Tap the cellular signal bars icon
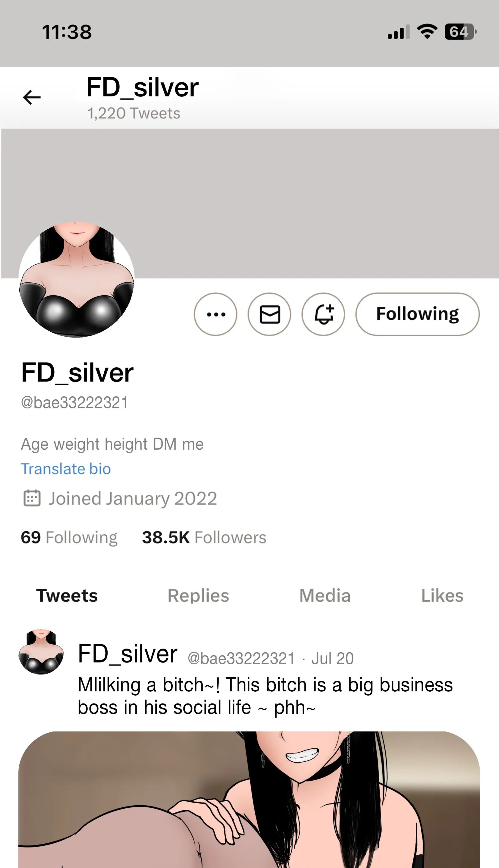Image resolution: width=499 pixels, height=868 pixels. click(x=399, y=32)
